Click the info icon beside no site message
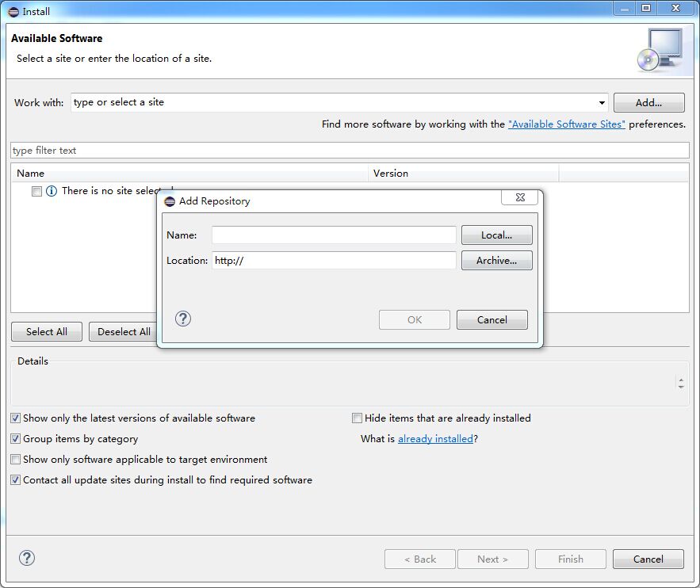Screen dimensions: 700x588 click(52, 191)
